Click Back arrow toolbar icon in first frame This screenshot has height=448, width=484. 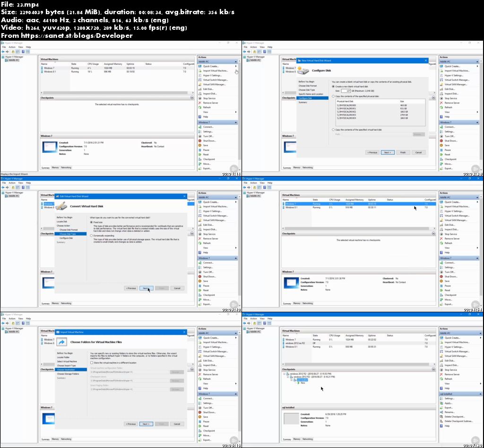click(x=3, y=52)
